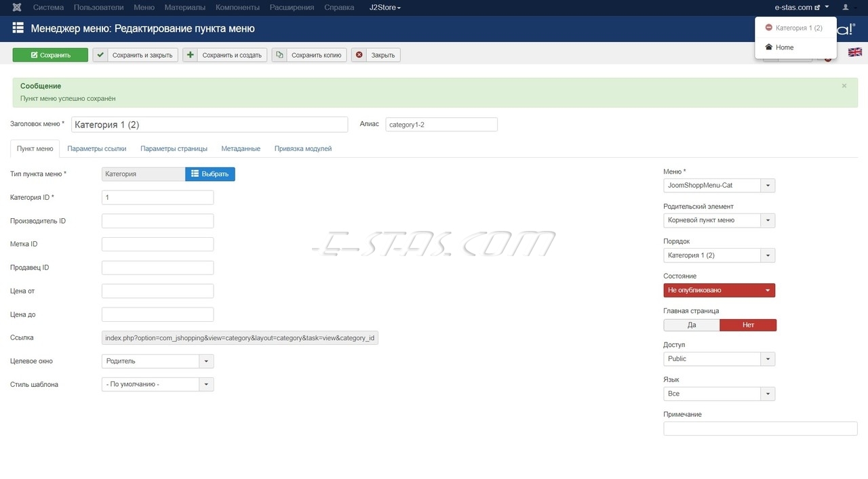The height and width of the screenshot is (479, 868).
Task: Click the Категория ID field
Action: pos(157,197)
